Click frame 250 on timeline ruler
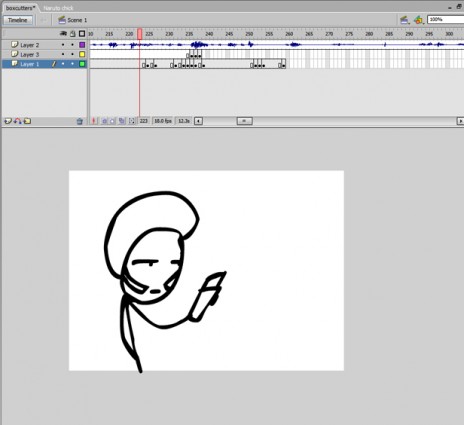 (249, 34)
